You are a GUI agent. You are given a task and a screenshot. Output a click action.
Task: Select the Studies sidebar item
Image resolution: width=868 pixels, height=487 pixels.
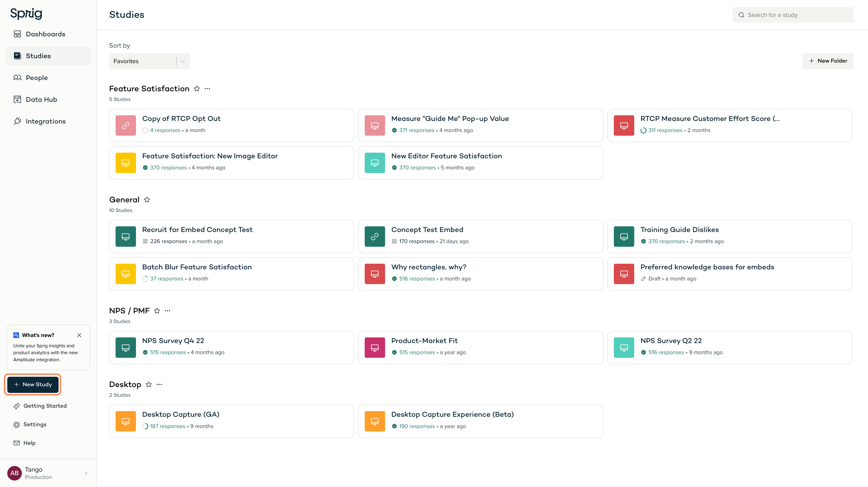click(x=48, y=56)
